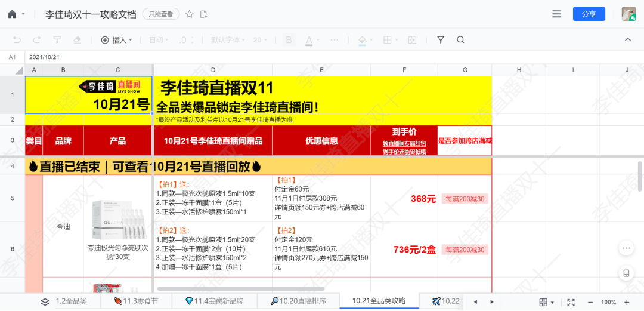Open the sheet list layers icon

(45, 301)
